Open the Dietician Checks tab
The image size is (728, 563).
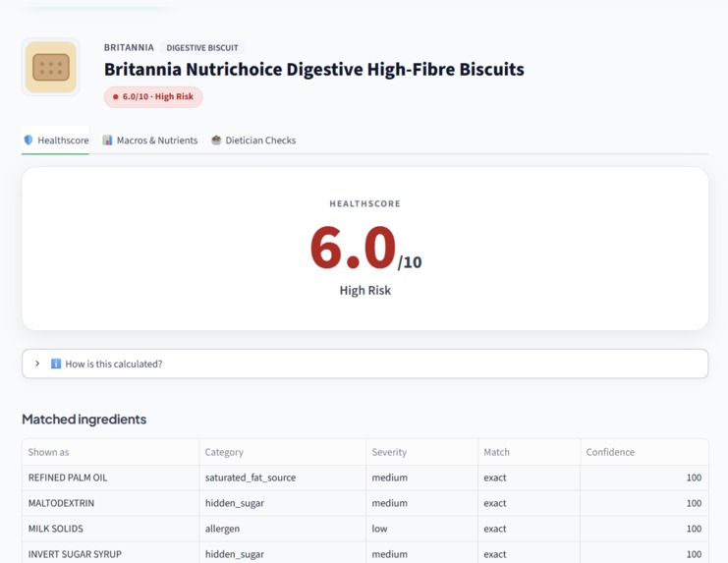253,140
